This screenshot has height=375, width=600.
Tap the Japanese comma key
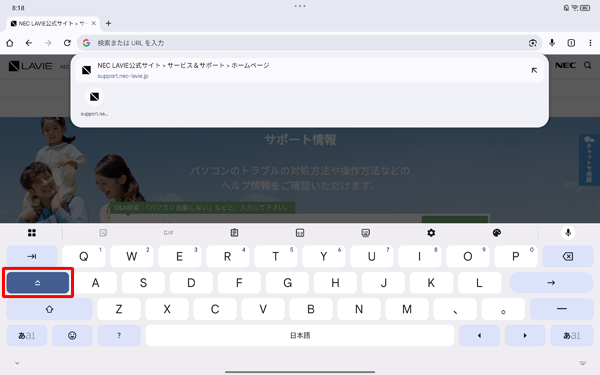[455, 309]
